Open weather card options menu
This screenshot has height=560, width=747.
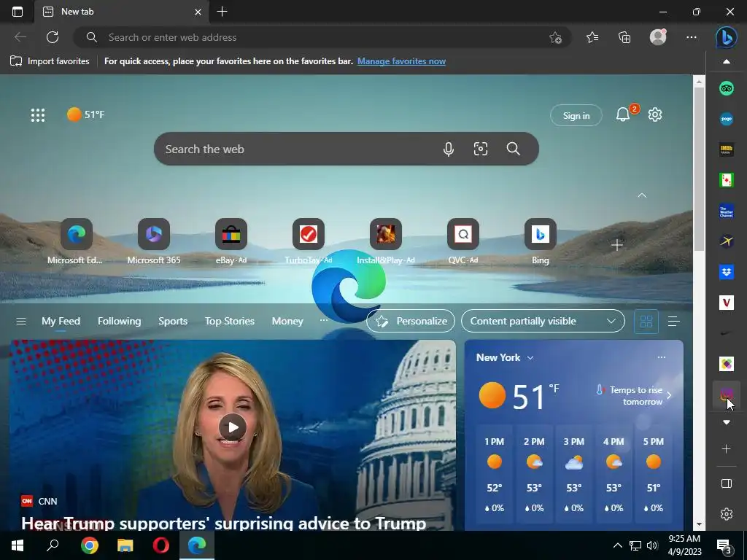661,357
